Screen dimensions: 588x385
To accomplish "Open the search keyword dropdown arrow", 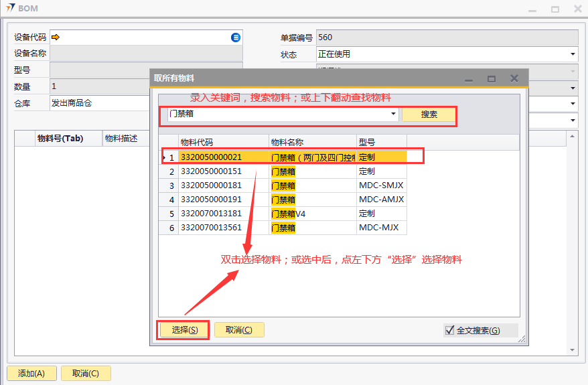I will tap(393, 114).
